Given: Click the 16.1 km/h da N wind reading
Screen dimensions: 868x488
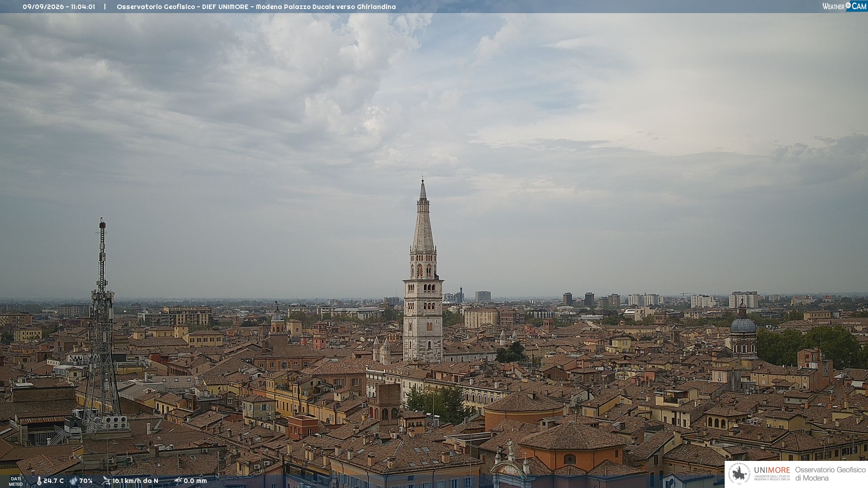Looking at the screenshot, I should tap(135, 481).
